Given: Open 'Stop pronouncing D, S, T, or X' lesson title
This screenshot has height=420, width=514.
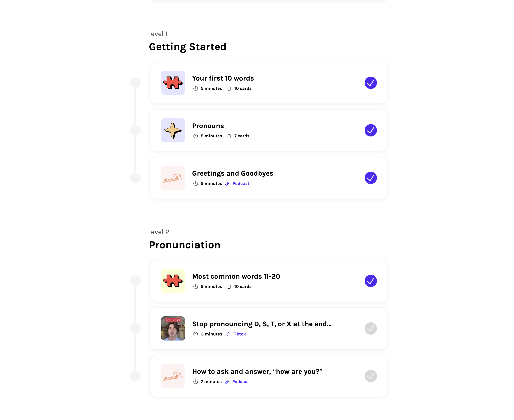Looking at the screenshot, I should coord(262,324).
